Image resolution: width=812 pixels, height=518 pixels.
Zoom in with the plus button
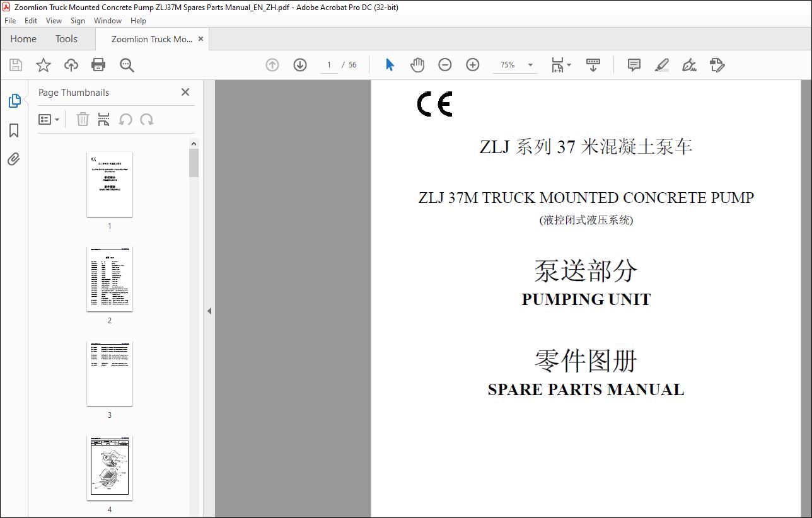[x=473, y=65]
